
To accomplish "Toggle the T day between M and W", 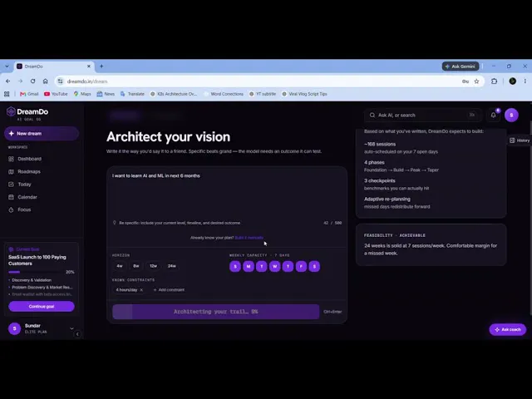I will click(x=262, y=266).
